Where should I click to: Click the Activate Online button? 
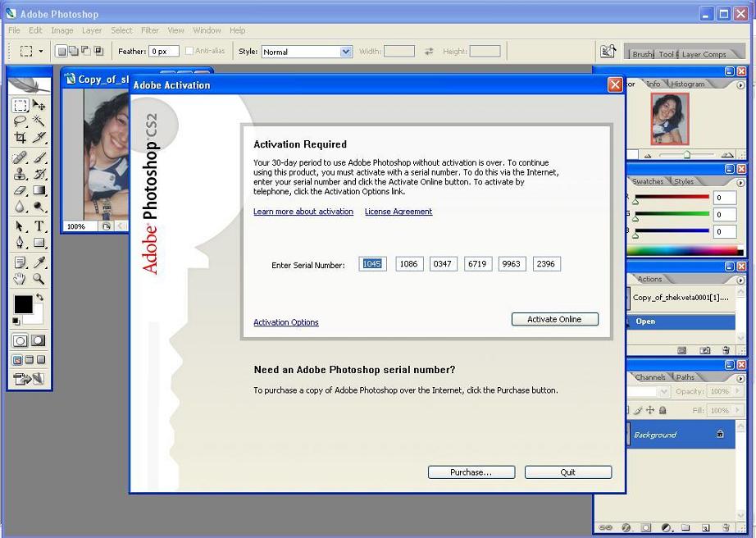click(x=554, y=319)
